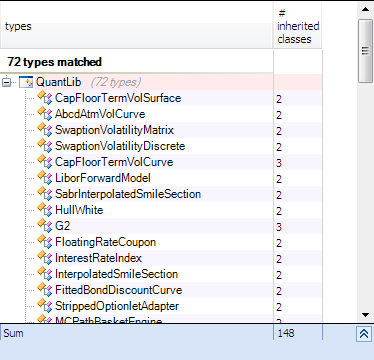This screenshot has width=374, height=360.
Task: Click the InterpolatedSmileSection class icon
Action: coord(45,274)
